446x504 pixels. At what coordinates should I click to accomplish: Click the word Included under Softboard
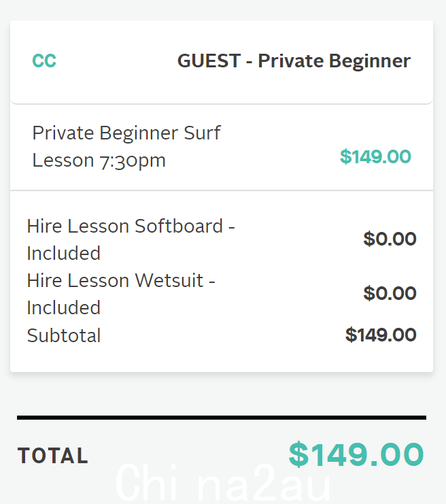coord(64,253)
